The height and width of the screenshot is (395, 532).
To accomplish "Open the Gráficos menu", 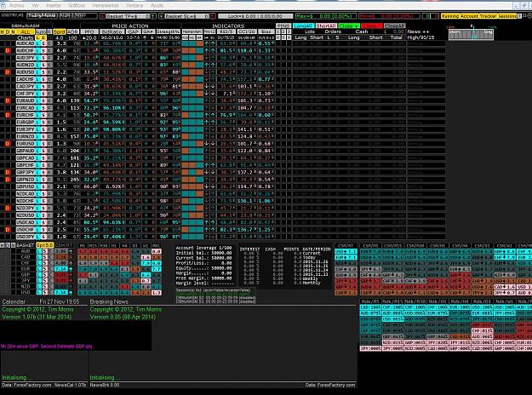I will pyautogui.click(x=76, y=5).
